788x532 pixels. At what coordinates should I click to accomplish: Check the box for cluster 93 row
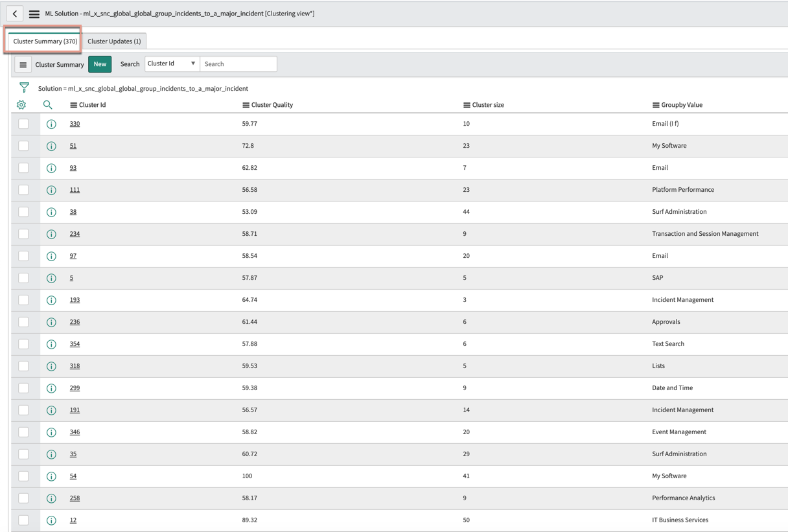click(x=23, y=167)
